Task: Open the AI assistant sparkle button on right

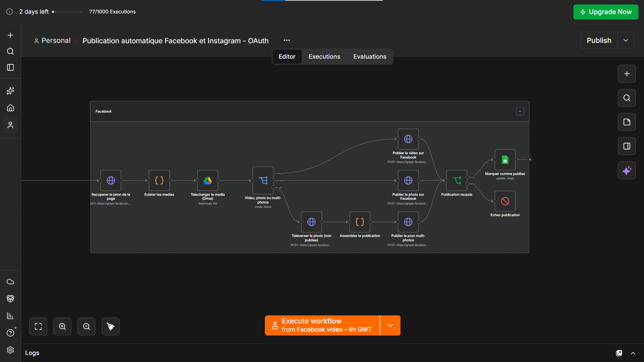Action: tap(627, 171)
